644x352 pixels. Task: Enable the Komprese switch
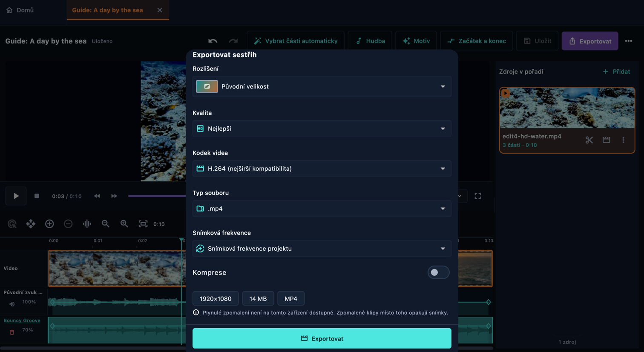(438, 272)
